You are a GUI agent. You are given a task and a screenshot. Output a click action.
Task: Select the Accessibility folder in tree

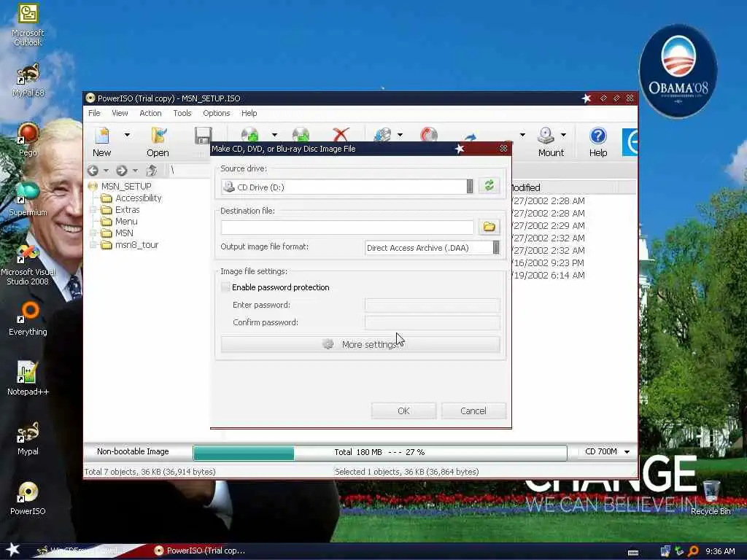point(138,198)
